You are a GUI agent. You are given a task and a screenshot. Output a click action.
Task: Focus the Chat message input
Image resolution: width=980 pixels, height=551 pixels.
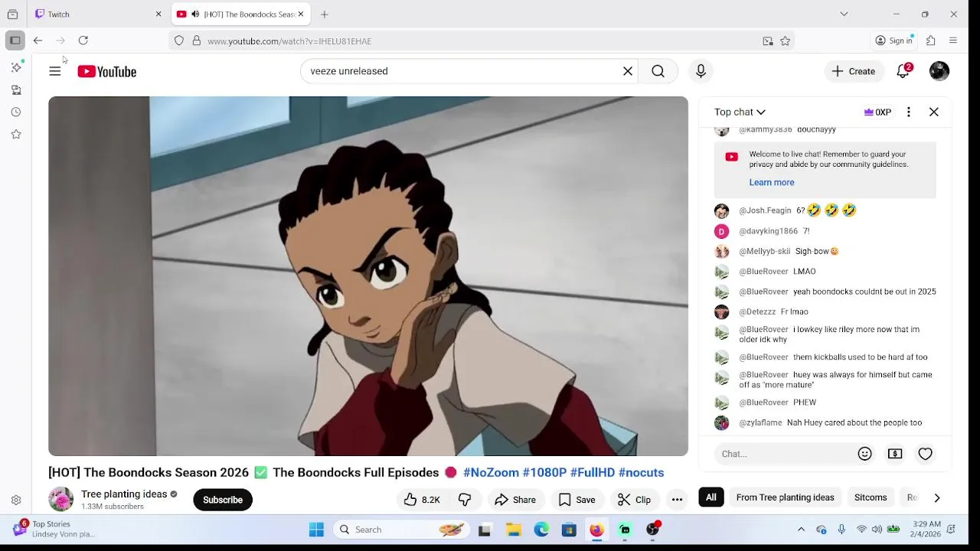pos(782,454)
